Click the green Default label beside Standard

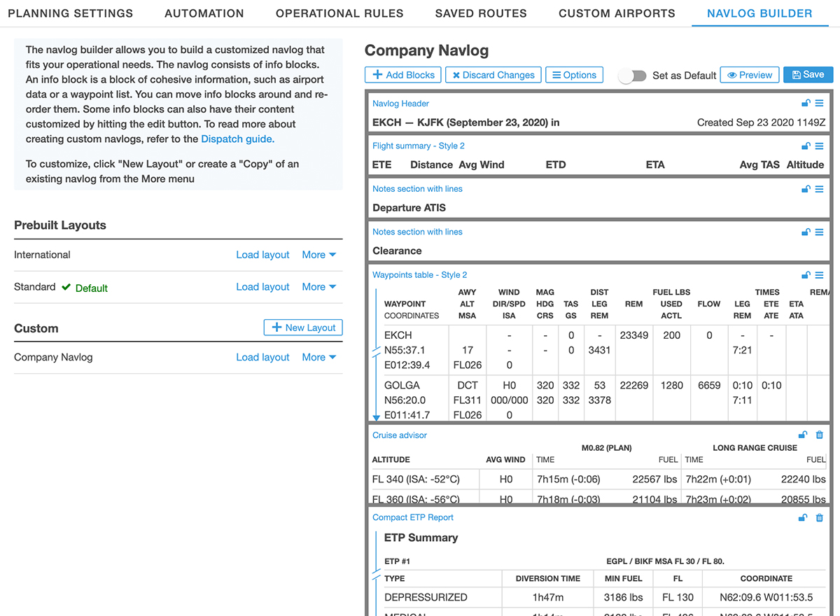[92, 288]
